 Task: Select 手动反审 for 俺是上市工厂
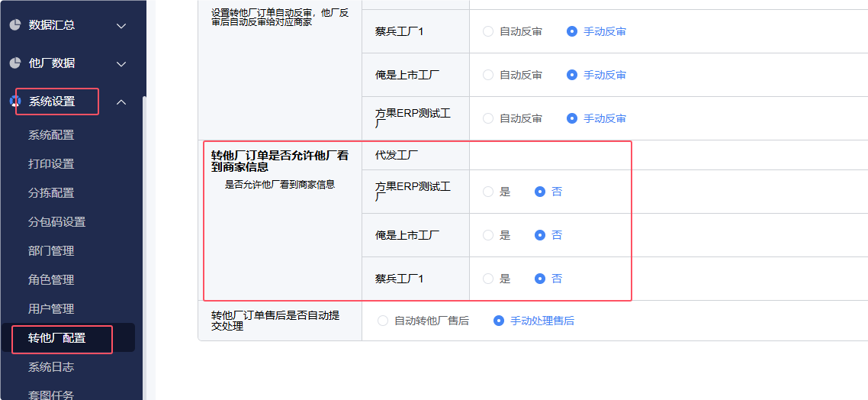point(572,75)
